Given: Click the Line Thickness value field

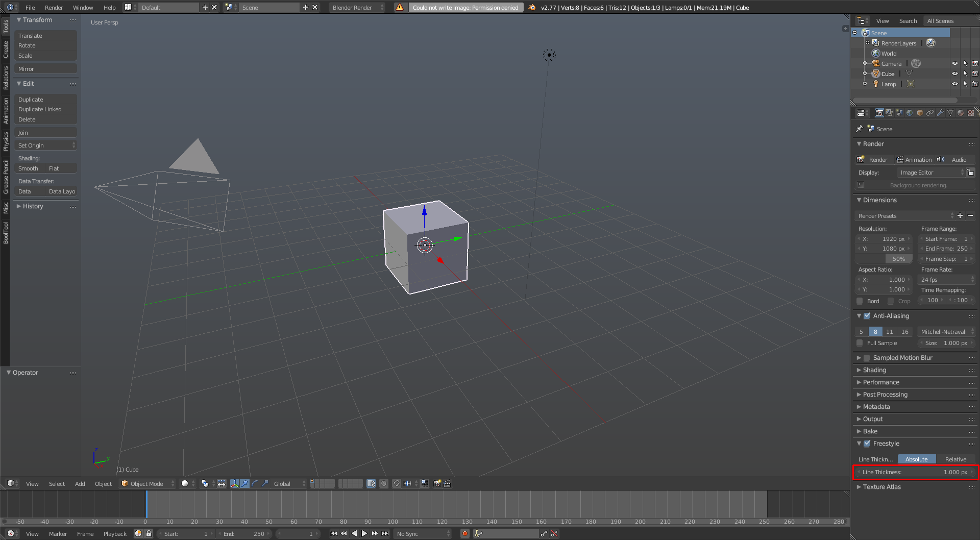Looking at the screenshot, I should [915, 472].
